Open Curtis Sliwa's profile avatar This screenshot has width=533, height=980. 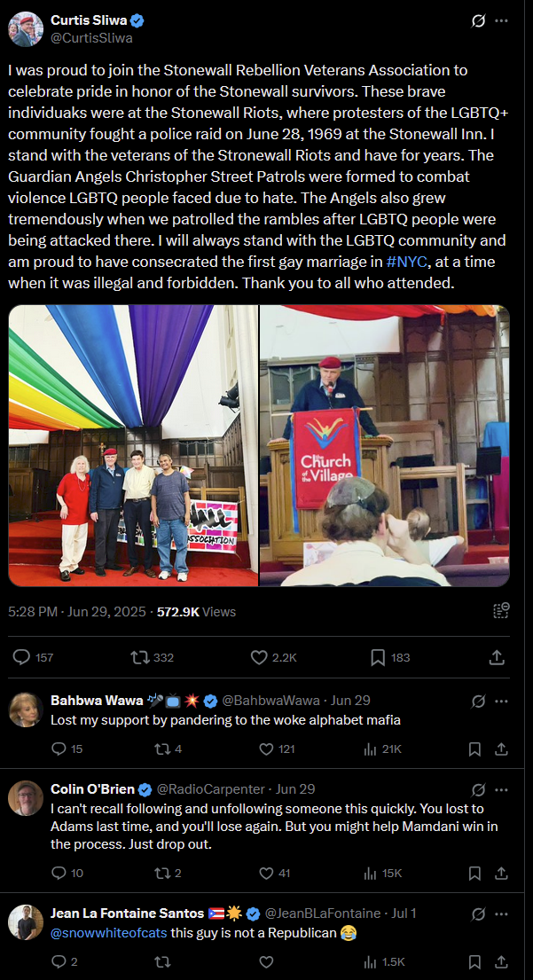coord(26,28)
